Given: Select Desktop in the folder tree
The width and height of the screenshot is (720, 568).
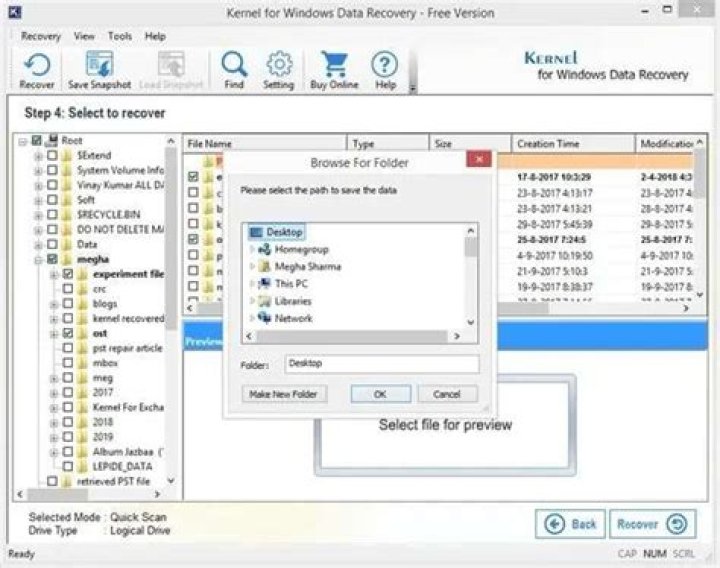Looking at the screenshot, I should [276, 232].
